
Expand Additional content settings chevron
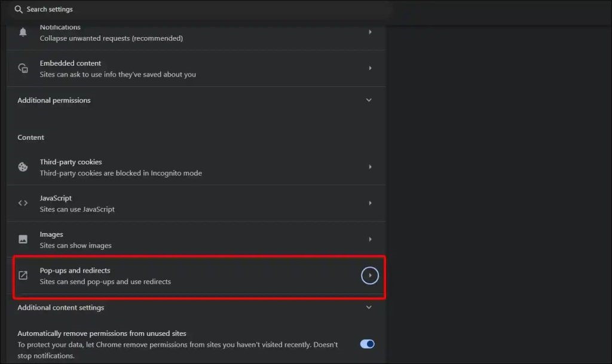369,307
